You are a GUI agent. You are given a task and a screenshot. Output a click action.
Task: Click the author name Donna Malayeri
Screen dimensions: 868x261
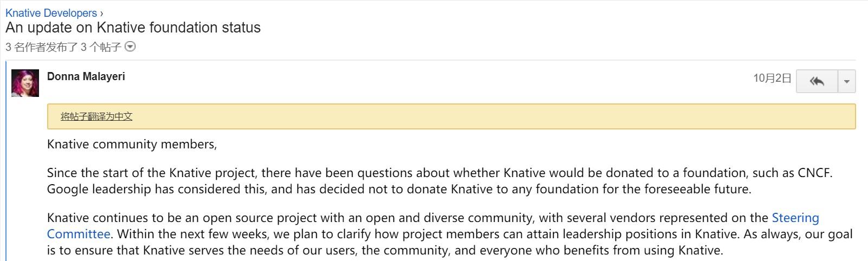tap(86, 76)
